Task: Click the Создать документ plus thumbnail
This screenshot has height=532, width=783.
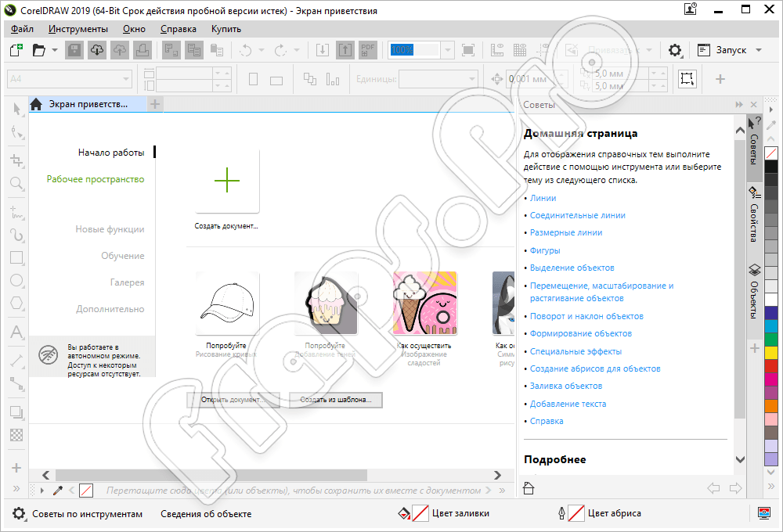Action: tap(227, 181)
